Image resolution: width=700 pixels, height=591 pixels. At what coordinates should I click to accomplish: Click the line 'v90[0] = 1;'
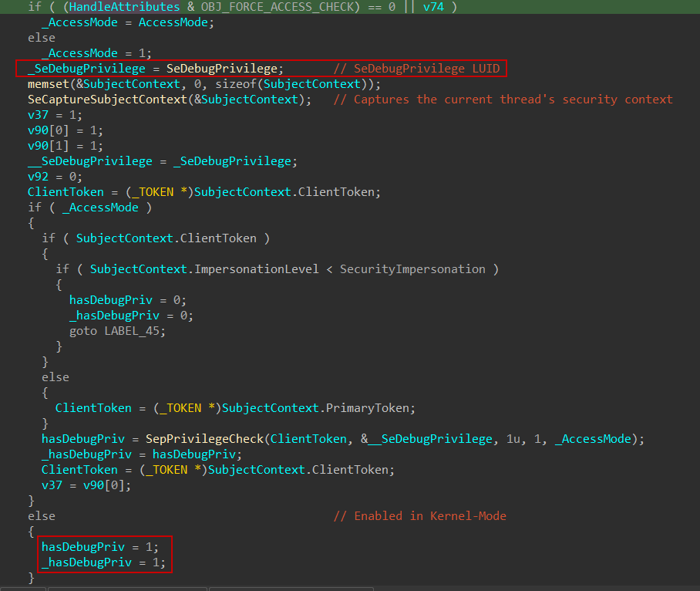click(x=66, y=130)
